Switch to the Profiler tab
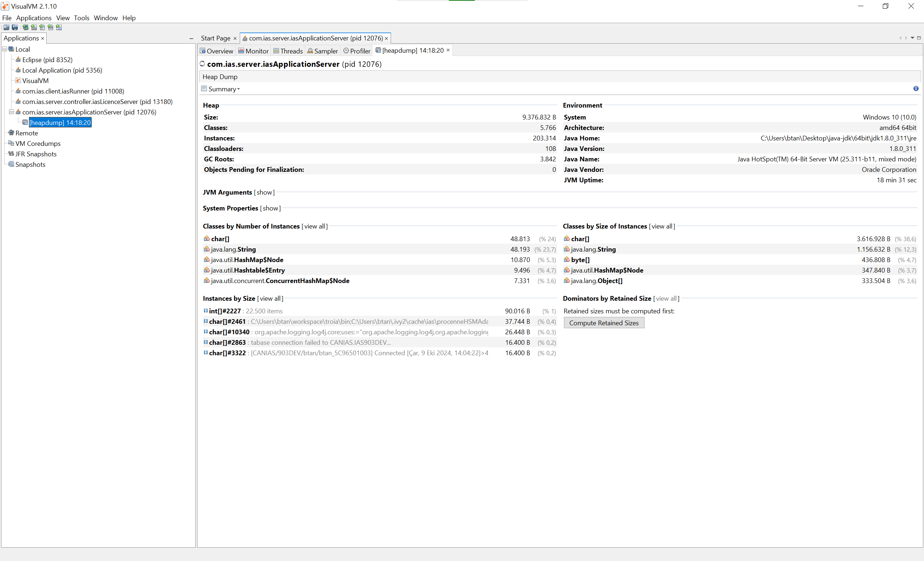 tap(357, 51)
